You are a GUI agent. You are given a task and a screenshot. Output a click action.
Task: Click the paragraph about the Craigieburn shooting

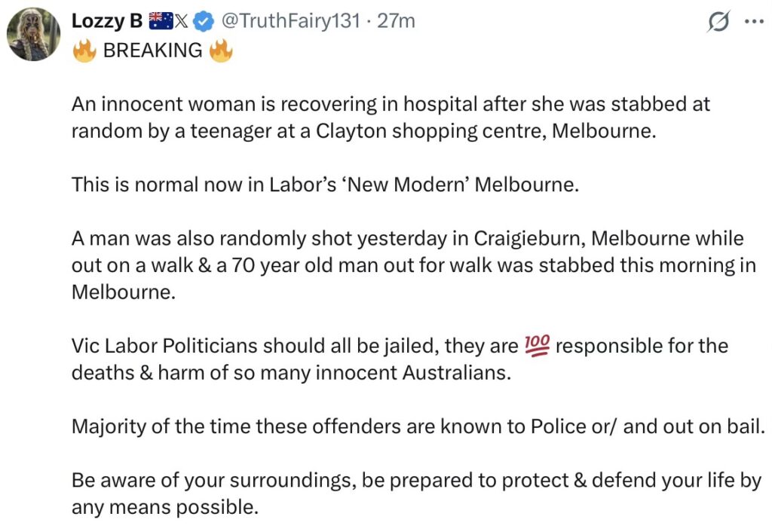[x=407, y=265]
